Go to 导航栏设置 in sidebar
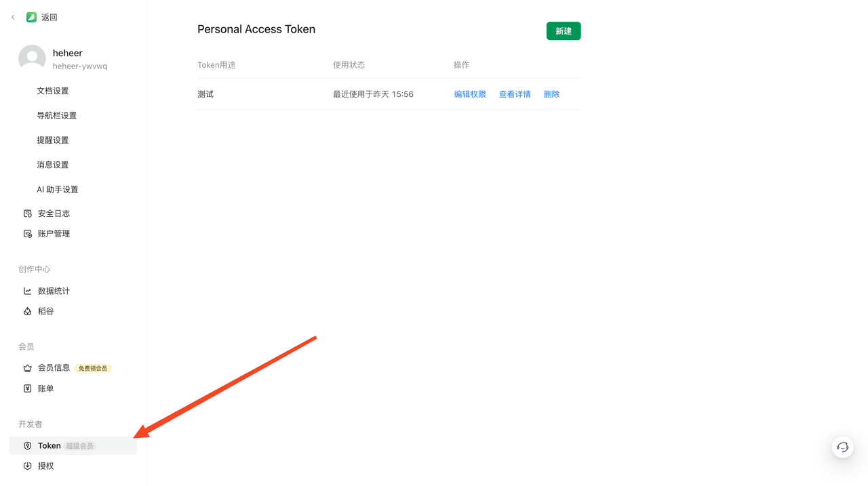 tap(57, 116)
